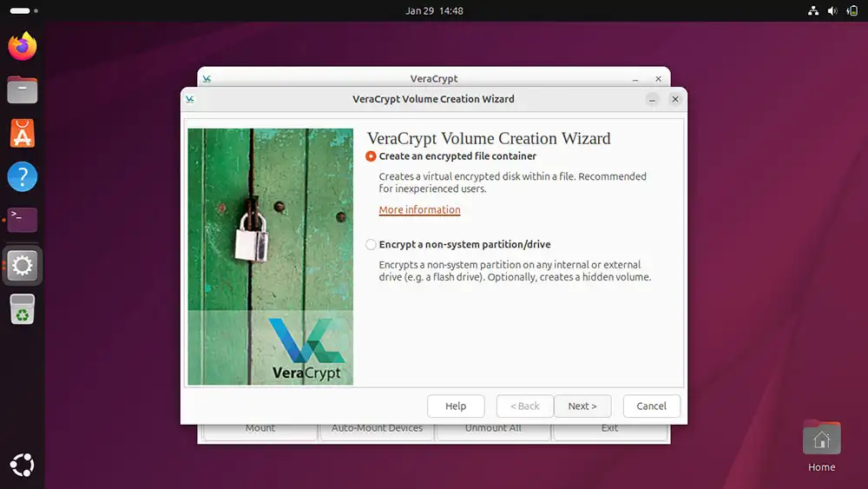The image size is (868, 489).
Task: Click the VeraCrypt Volume Creation Wizard heading
Action: point(489,138)
